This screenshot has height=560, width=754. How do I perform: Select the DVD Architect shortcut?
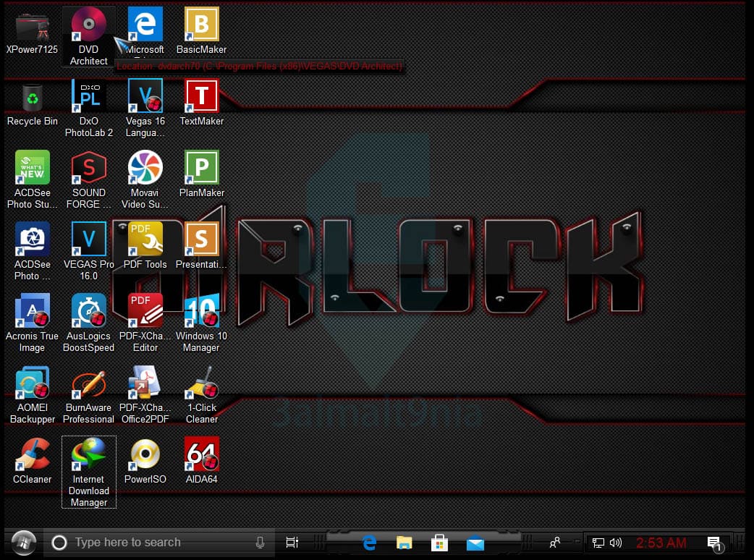[89, 36]
